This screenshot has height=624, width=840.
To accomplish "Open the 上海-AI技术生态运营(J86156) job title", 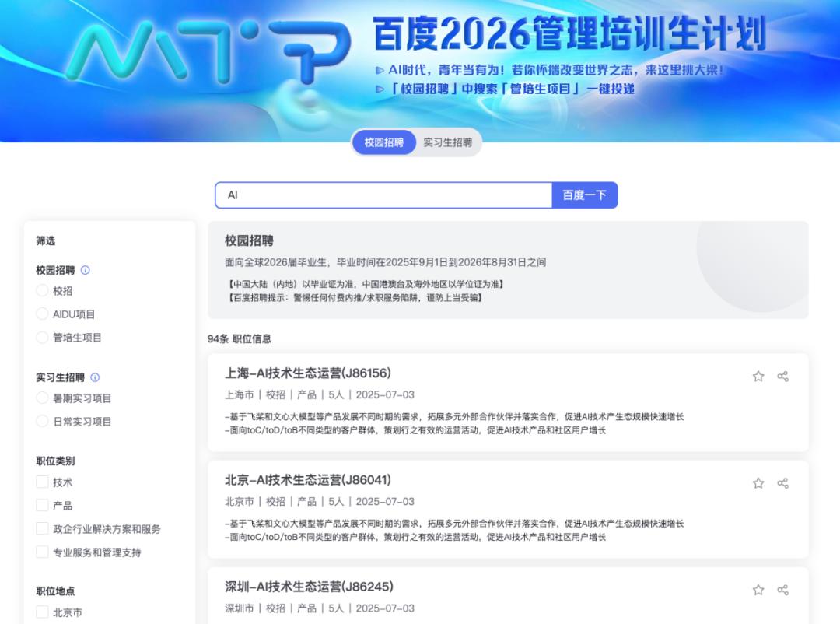I will tap(308, 373).
